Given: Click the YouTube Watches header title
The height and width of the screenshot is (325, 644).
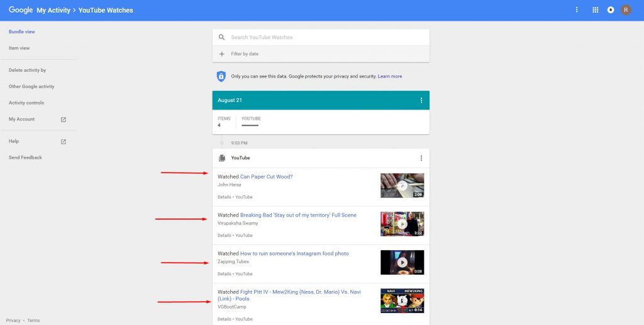Looking at the screenshot, I should coord(106,10).
